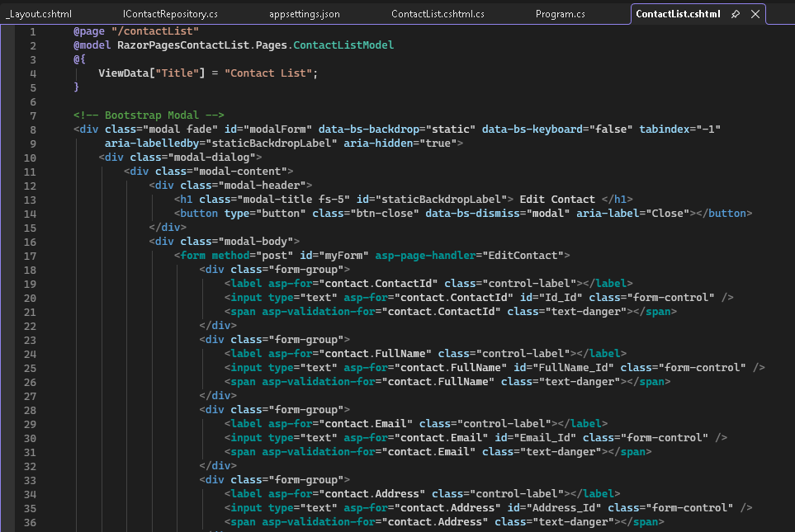Click the "/contactList" page route string
This screenshot has height=532, width=795.
155,31
